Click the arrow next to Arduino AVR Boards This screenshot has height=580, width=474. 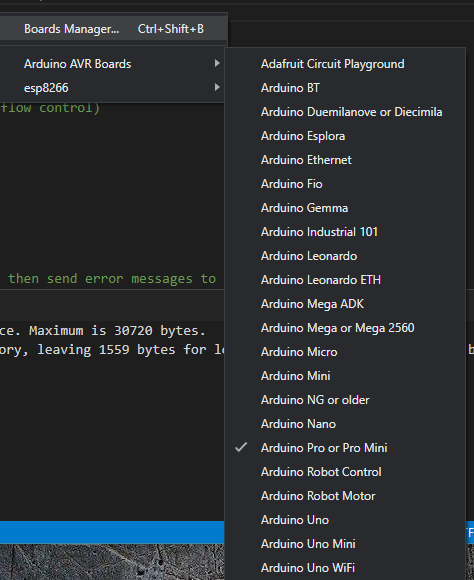(217, 64)
